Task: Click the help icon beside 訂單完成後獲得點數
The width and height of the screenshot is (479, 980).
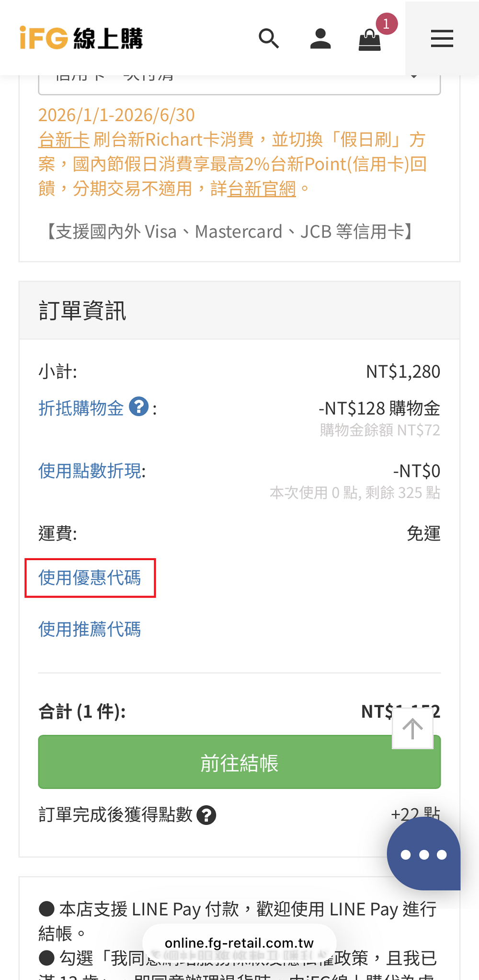Action: [206, 815]
